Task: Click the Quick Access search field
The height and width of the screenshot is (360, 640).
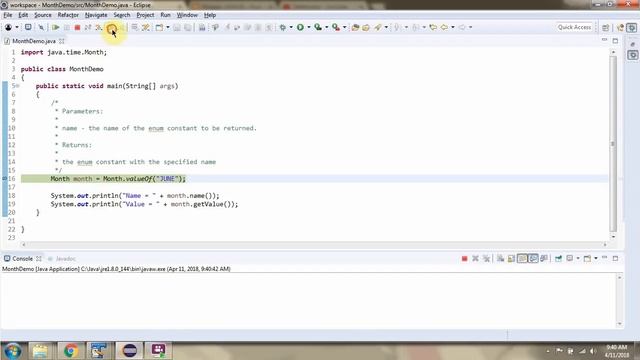Action: pyautogui.click(x=574, y=27)
